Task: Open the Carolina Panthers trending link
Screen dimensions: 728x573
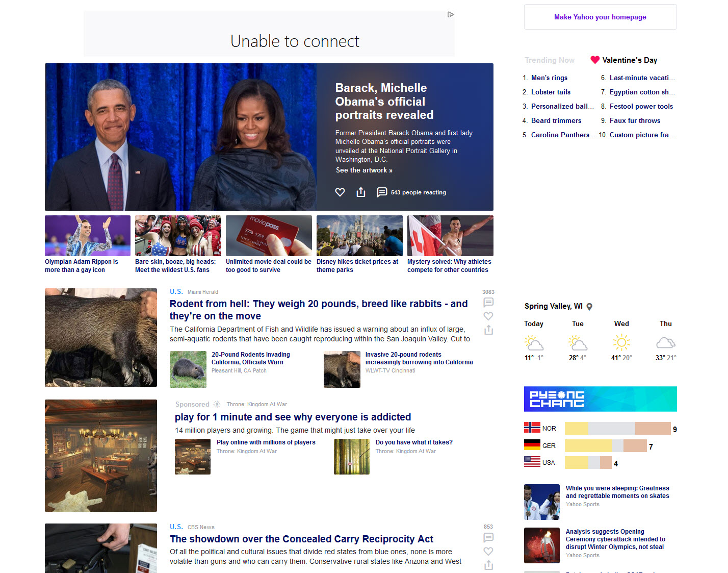Action: 564,135
